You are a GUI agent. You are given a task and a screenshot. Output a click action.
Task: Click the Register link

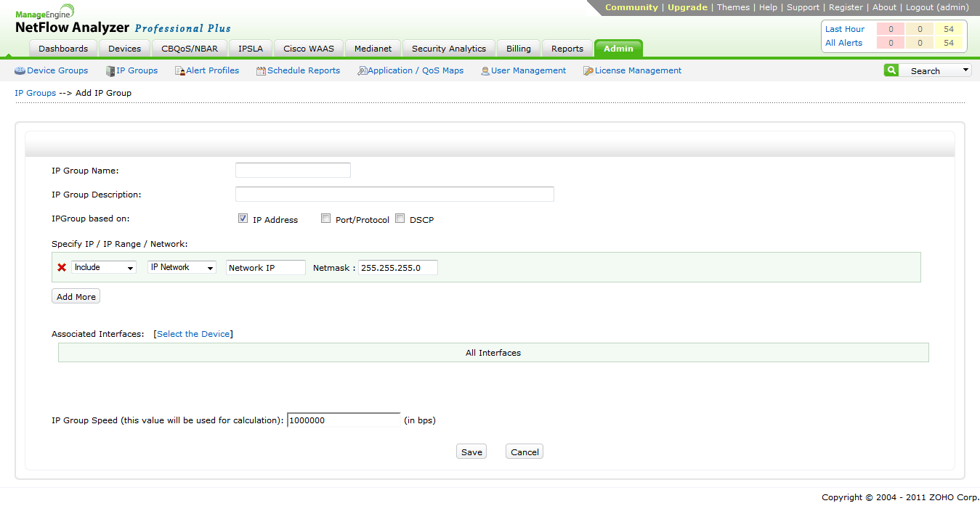[846, 7]
